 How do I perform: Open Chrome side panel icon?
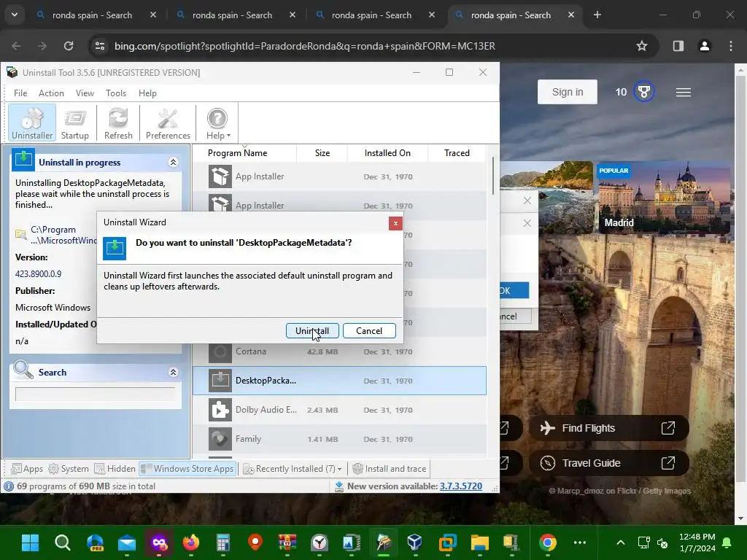tap(678, 46)
